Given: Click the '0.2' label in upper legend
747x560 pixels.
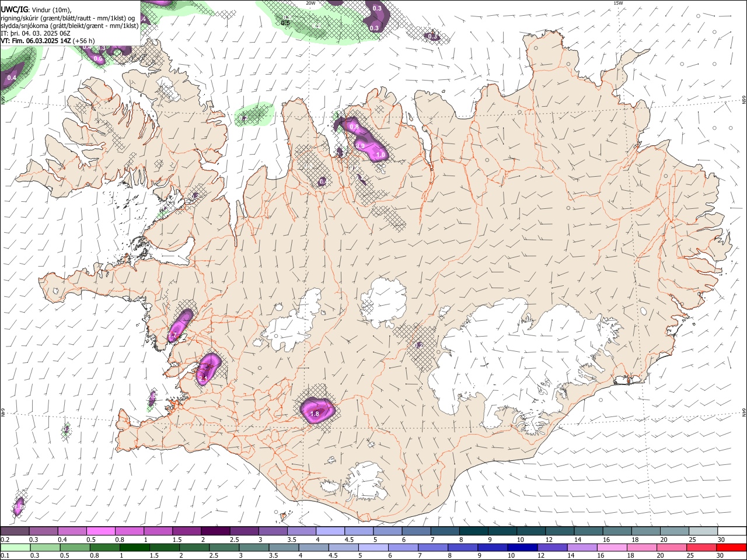Looking at the screenshot, I should [x=5, y=540].
